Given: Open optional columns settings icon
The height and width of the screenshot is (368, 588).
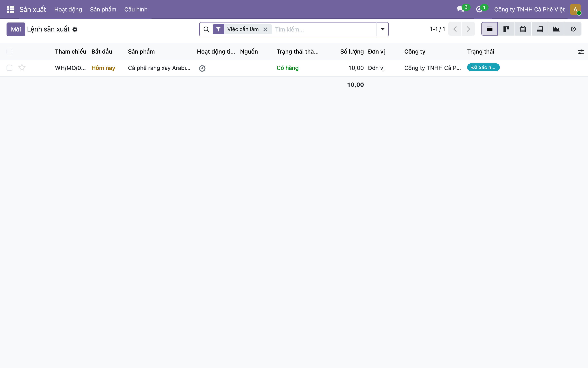Looking at the screenshot, I should pos(581,52).
